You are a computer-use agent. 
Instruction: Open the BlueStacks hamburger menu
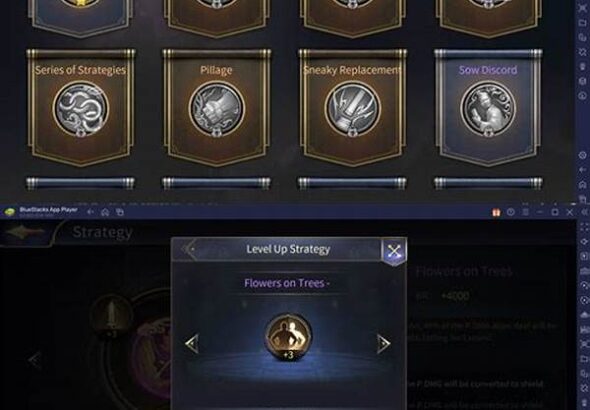525,212
